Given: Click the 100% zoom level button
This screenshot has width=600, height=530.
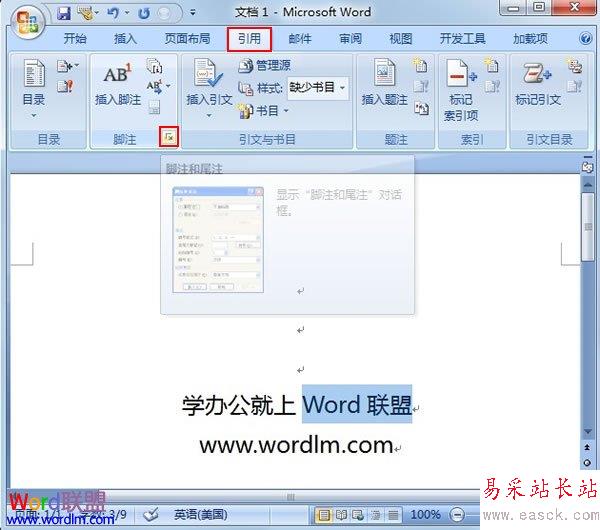Looking at the screenshot, I should pyautogui.click(x=425, y=515).
